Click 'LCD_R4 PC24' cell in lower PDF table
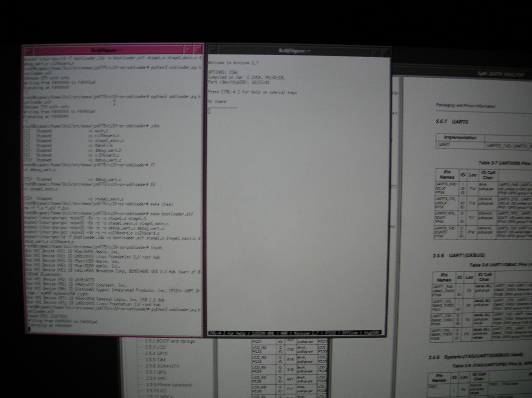 click(x=264, y=370)
